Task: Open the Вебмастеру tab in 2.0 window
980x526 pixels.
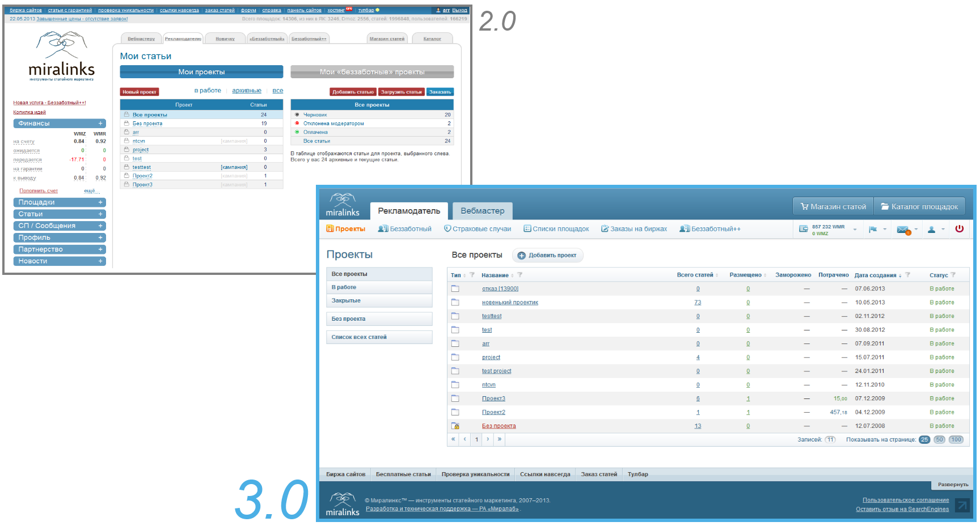Action: pos(141,39)
